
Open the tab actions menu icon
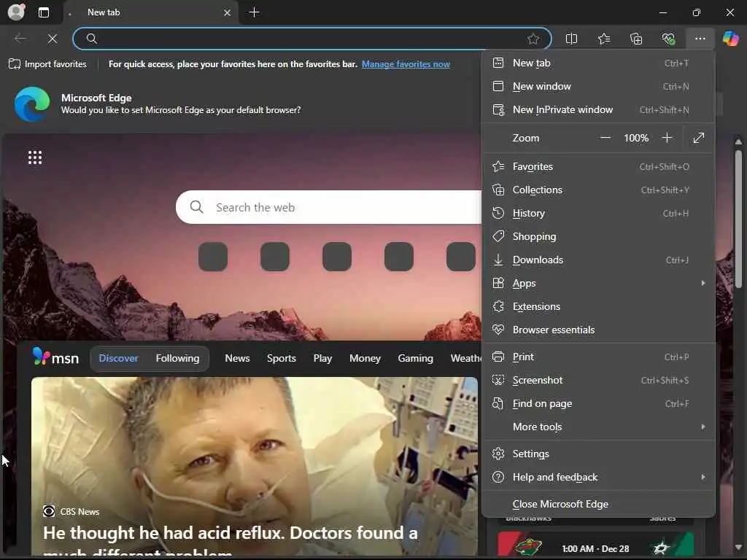[44, 12]
